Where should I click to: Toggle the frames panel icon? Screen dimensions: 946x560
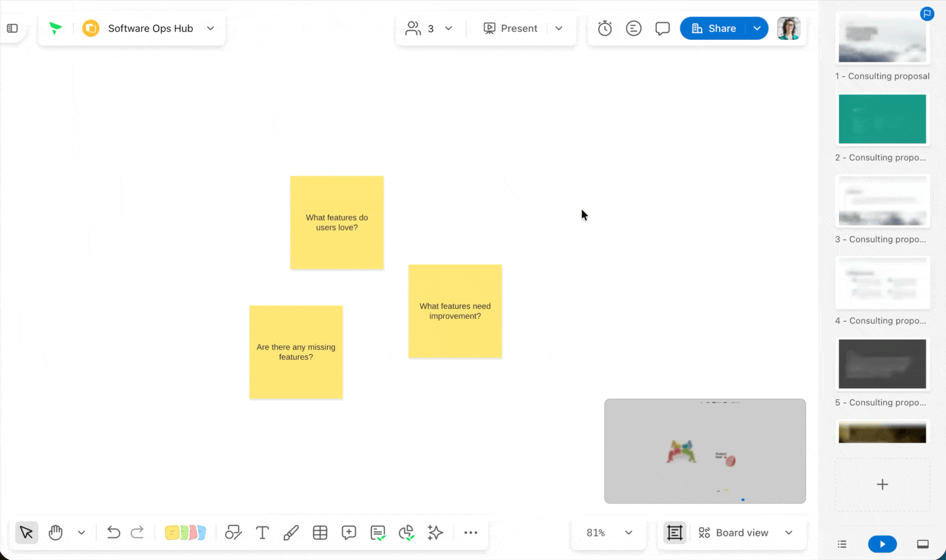(675, 533)
